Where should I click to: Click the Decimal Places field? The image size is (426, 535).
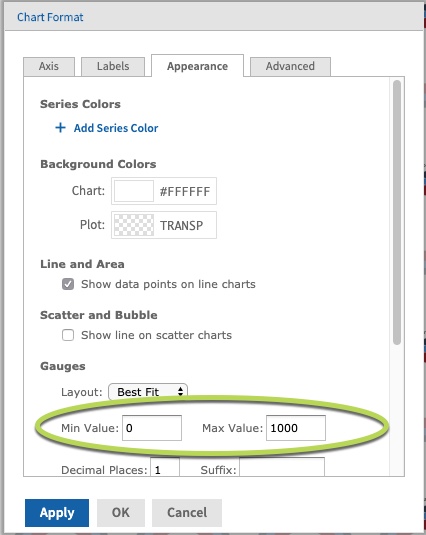coord(165,467)
